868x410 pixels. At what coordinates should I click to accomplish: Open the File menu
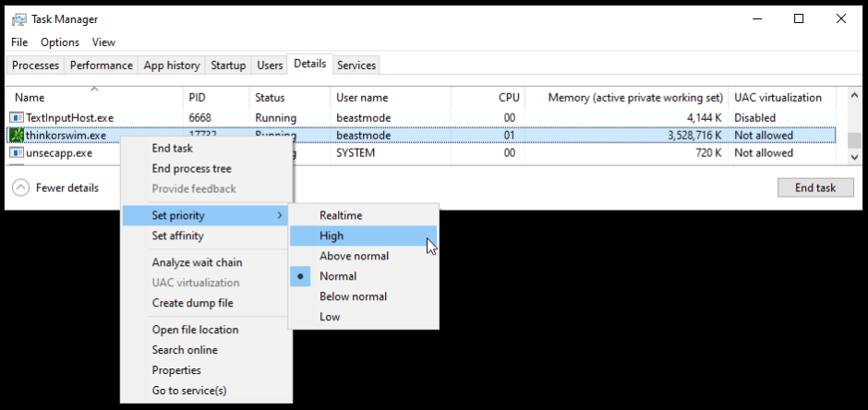click(19, 42)
